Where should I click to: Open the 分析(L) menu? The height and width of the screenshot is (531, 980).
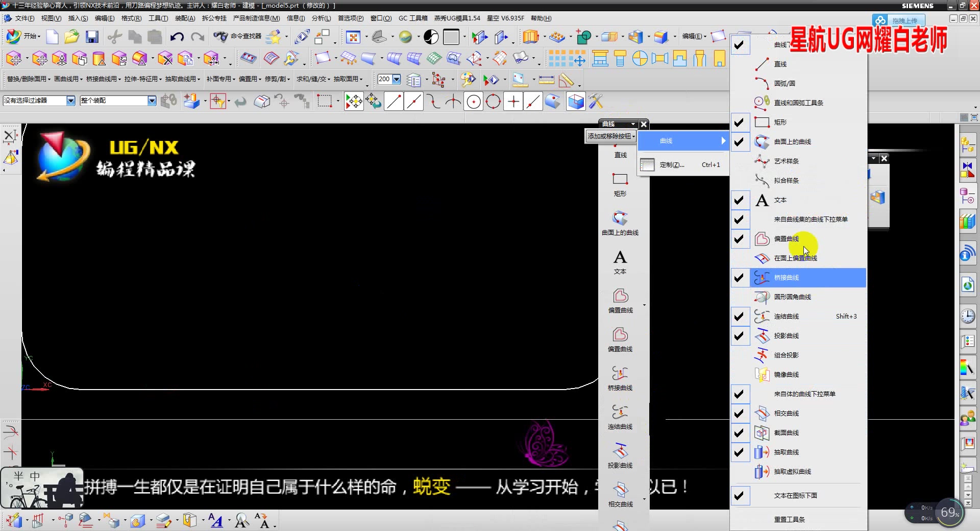pos(321,18)
